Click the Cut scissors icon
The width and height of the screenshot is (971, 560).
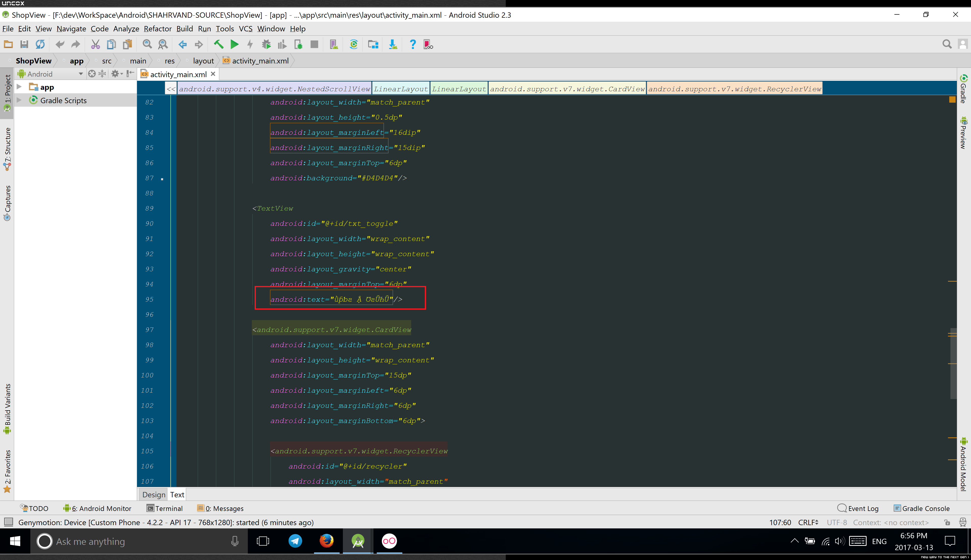[95, 44]
